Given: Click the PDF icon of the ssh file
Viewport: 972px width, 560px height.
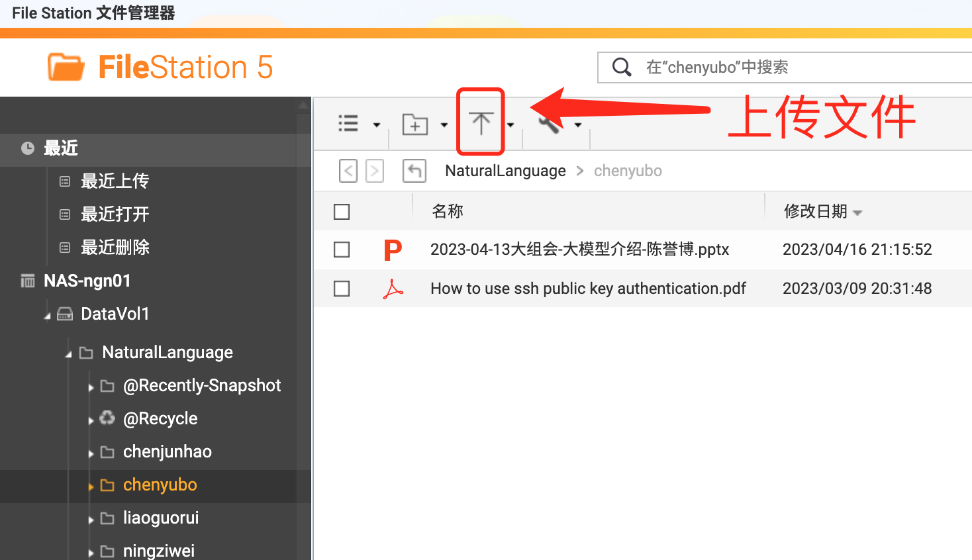Looking at the screenshot, I should (x=393, y=289).
